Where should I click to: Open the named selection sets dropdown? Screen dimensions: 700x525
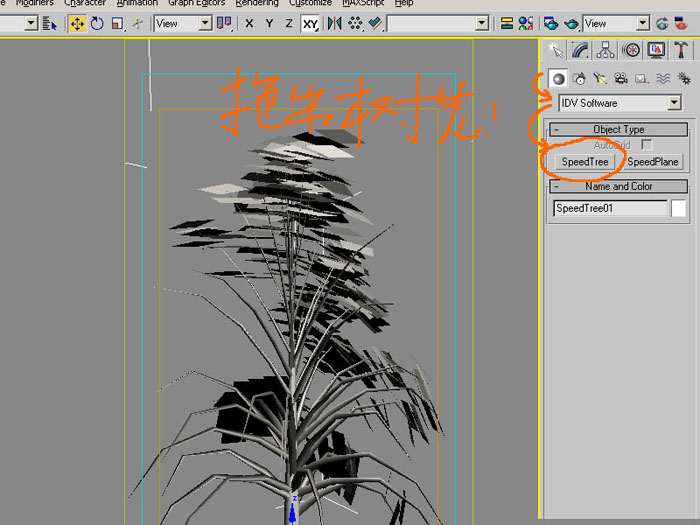(x=481, y=23)
